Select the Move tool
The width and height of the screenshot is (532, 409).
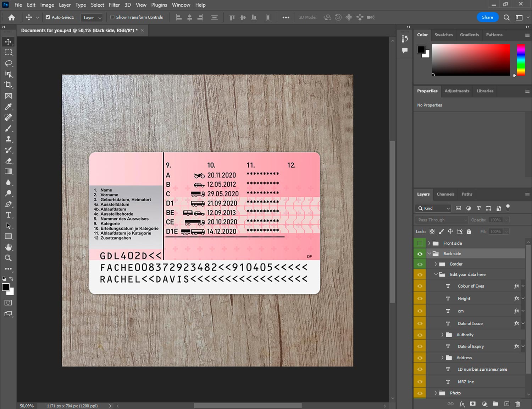[8, 42]
